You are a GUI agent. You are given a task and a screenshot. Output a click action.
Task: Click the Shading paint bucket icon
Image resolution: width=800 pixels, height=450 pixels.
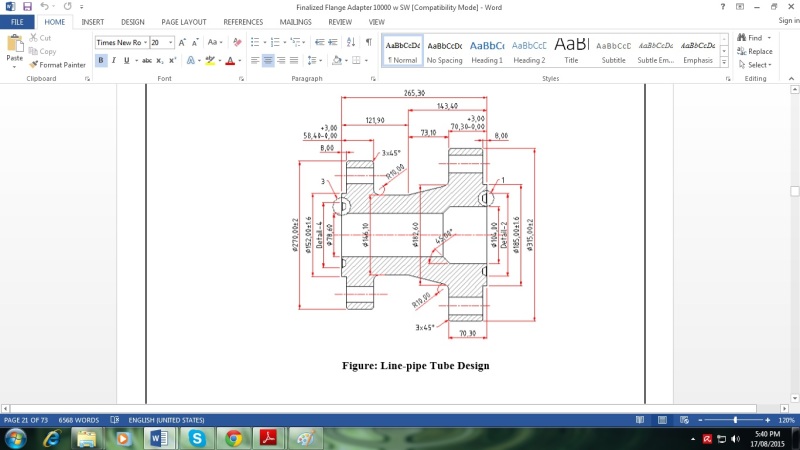(337, 60)
